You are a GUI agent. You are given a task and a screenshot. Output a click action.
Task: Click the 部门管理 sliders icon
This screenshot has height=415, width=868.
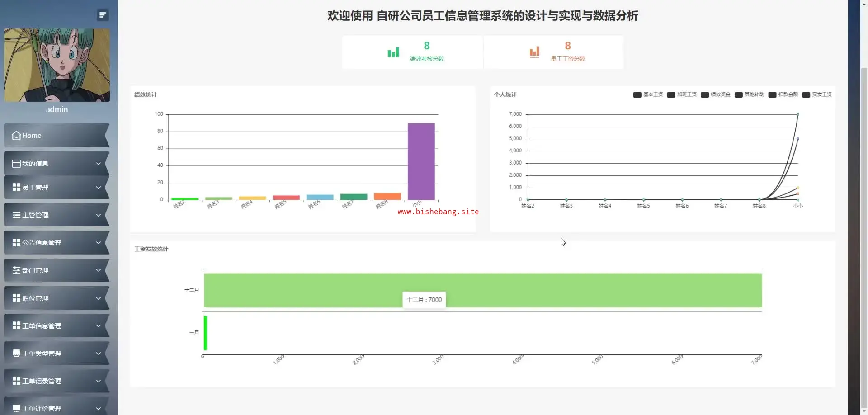[x=16, y=270]
